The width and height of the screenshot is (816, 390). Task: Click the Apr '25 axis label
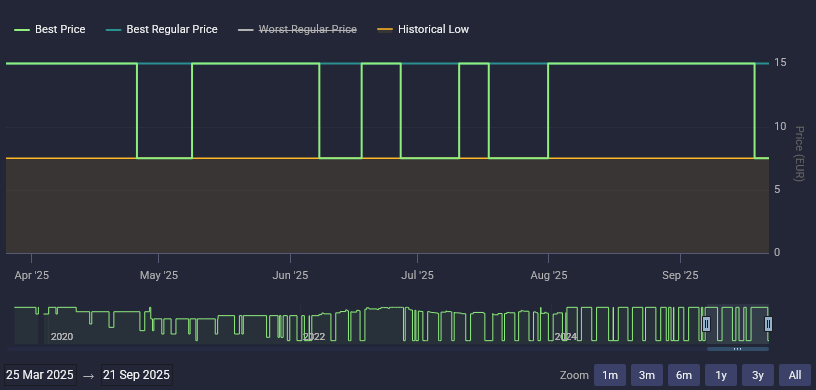click(32, 275)
